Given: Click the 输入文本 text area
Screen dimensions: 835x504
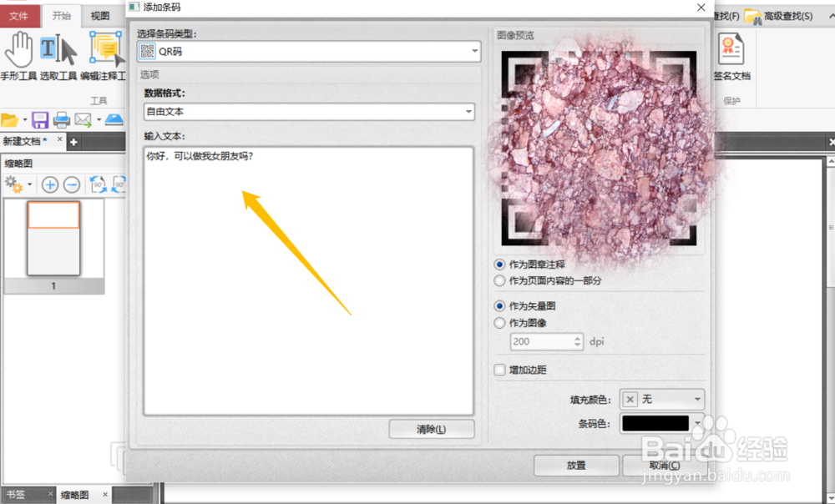Looking at the screenshot, I should tap(308, 281).
